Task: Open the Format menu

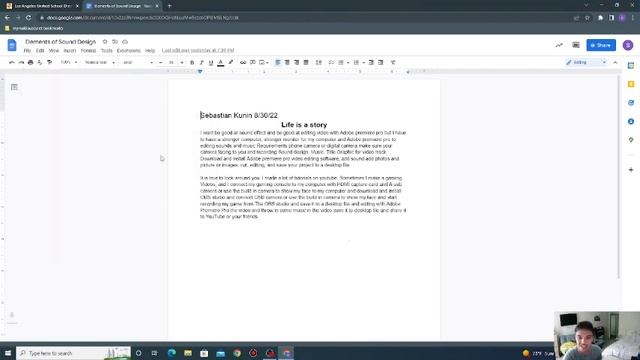Action: click(88, 51)
